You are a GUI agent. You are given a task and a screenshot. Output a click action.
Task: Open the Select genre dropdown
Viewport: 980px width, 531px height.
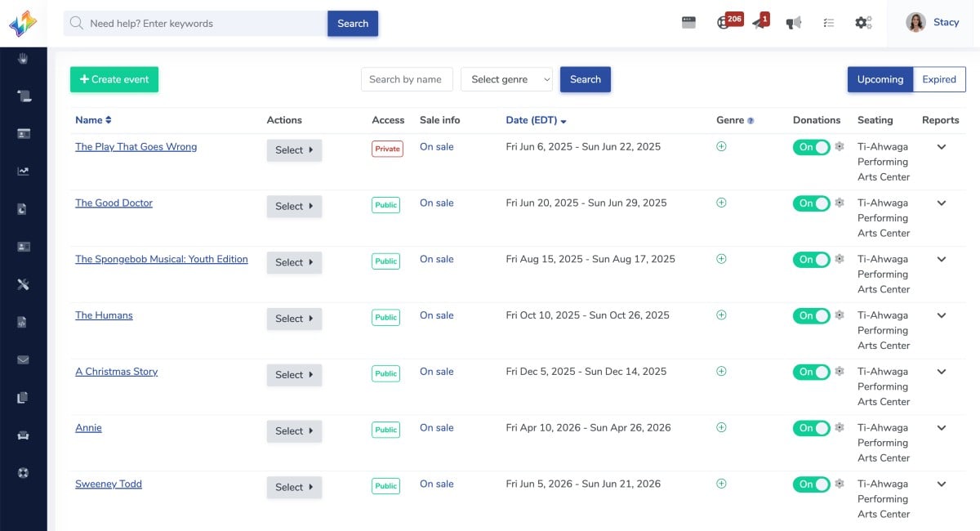point(507,79)
